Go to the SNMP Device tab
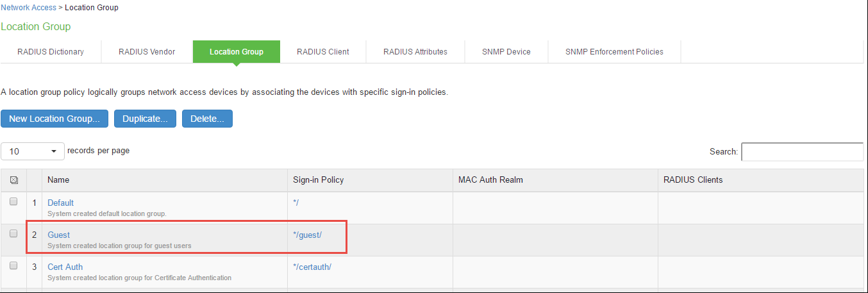Screen dimensions: 868x293 click(x=506, y=52)
